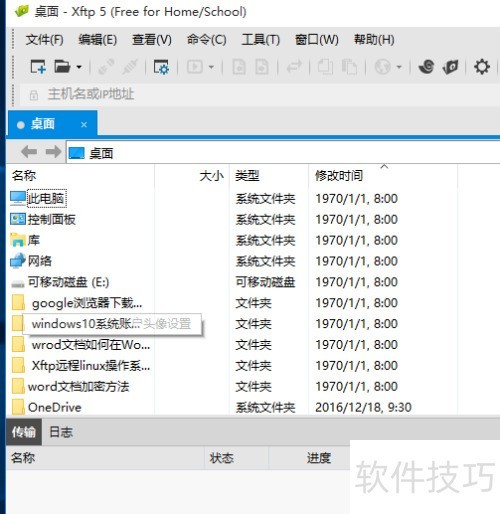Click the 可移动磁盘 type cell
Image resolution: width=500 pixels, height=514 pixels.
click(x=265, y=282)
